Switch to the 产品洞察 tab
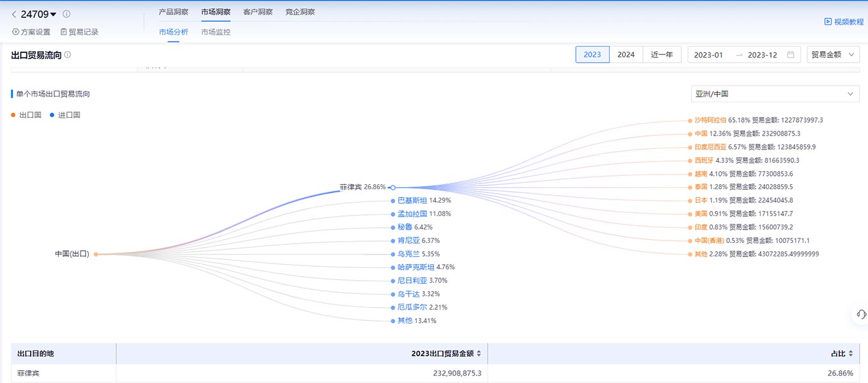The width and height of the screenshot is (868, 383). [x=173, y=12]
